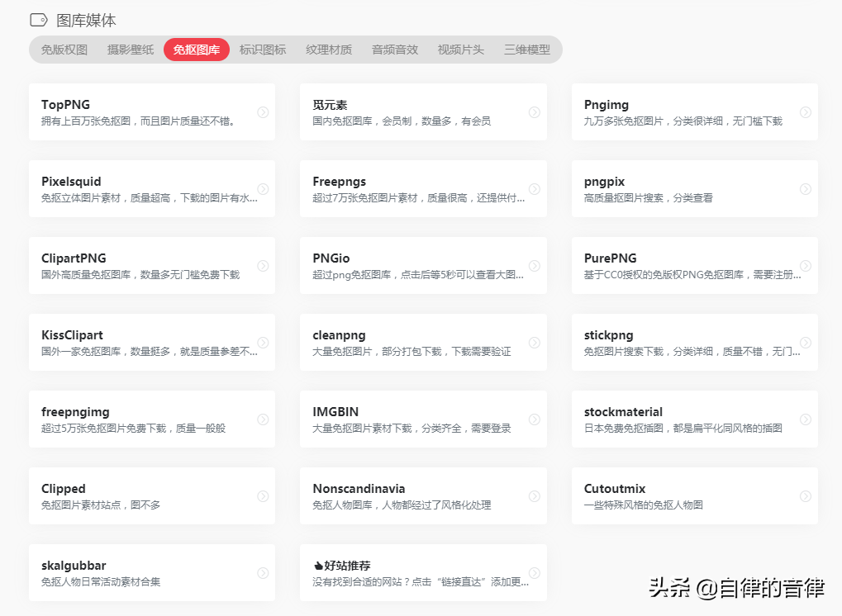Click description 高质量抠图片搜索，分类查看

[649, 198]
